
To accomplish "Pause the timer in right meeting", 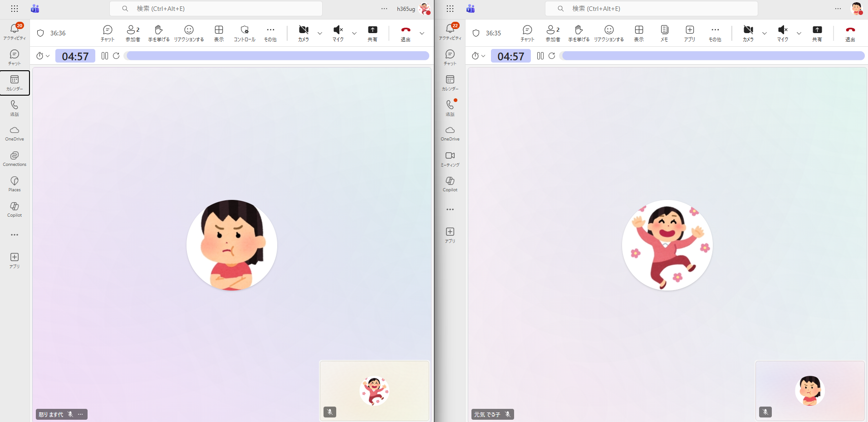I will (x=540, y=56).
